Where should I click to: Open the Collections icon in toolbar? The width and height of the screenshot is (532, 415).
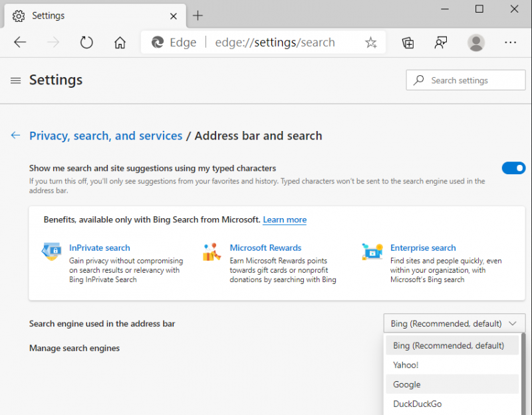click(x=408, y=43)
